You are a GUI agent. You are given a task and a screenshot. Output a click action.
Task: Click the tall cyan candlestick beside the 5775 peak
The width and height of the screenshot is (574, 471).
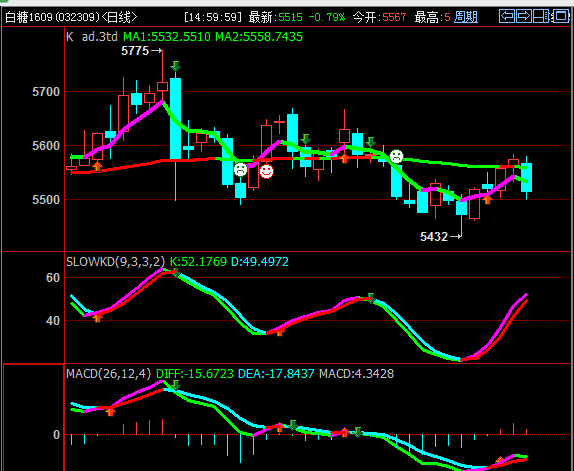[x=175, y=119]
